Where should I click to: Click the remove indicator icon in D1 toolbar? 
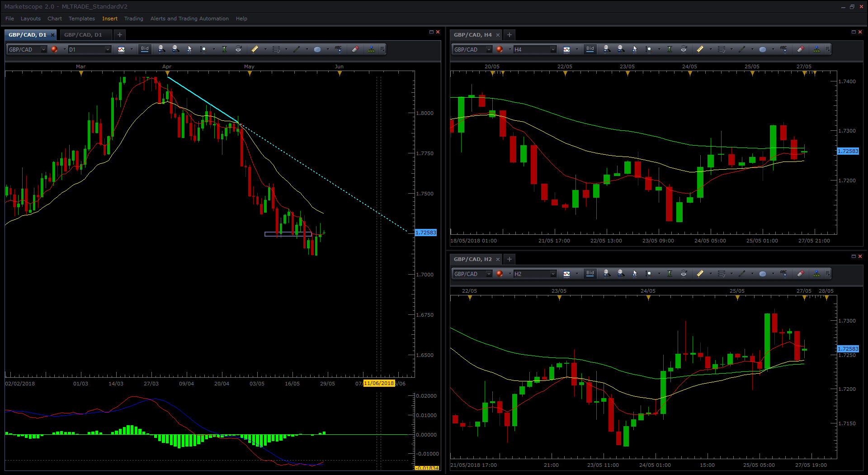click(175, 49)
